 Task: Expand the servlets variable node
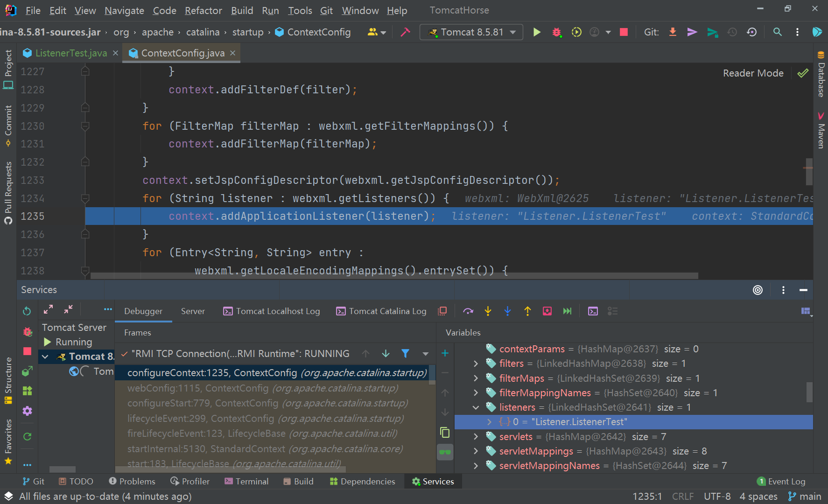point(476,437)
